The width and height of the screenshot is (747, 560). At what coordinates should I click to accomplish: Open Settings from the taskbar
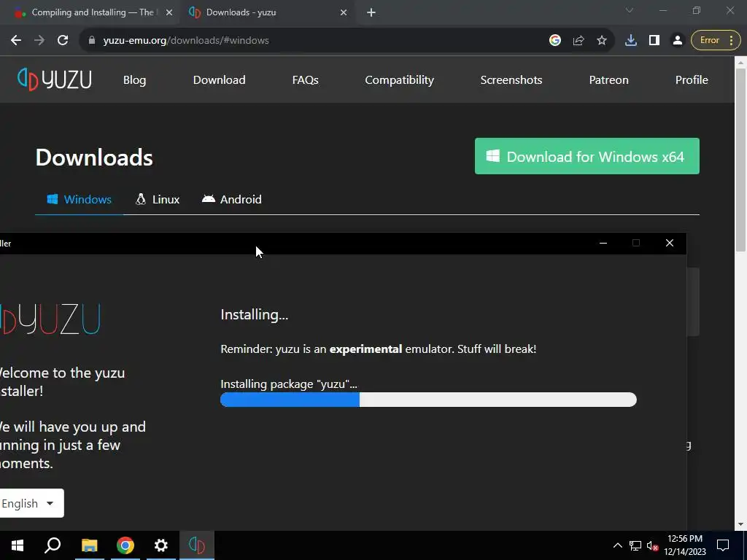[x=161, y=545]
